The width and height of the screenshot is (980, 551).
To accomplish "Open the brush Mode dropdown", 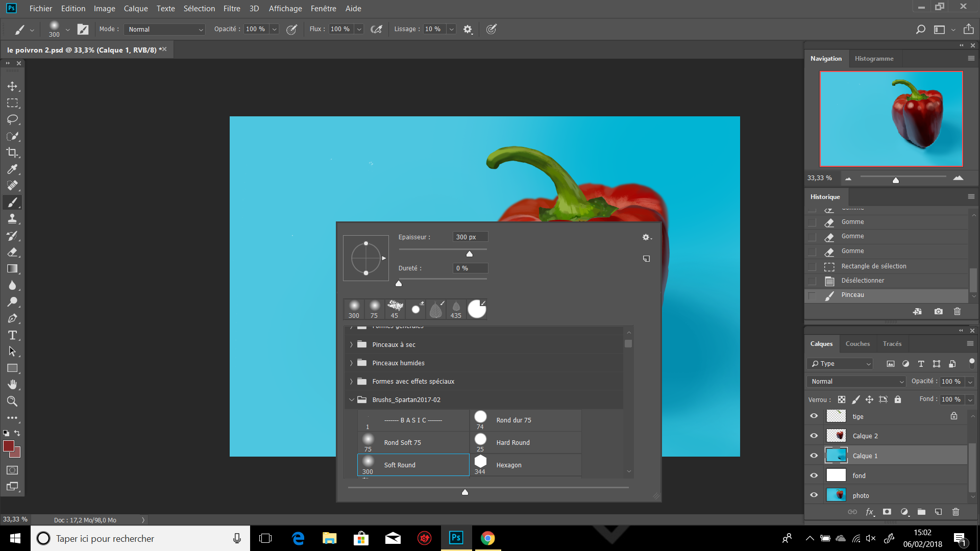I will click(x=164, y=30).
